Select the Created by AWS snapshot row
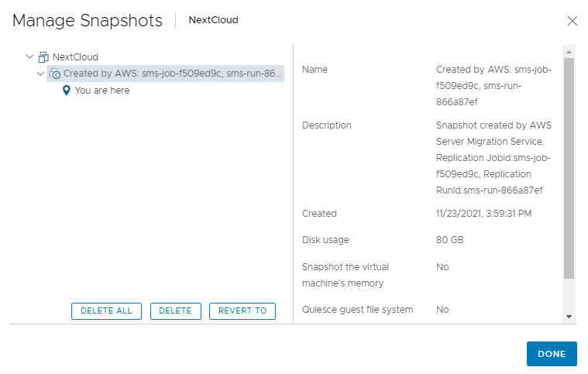This screenshot has width=588, height=374. click(165, 74)
